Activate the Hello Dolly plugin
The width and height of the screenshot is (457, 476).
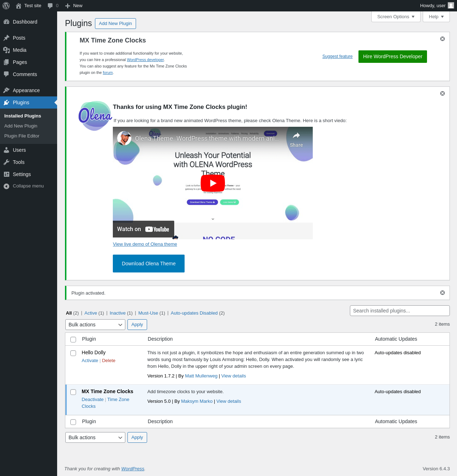[90, 361]
